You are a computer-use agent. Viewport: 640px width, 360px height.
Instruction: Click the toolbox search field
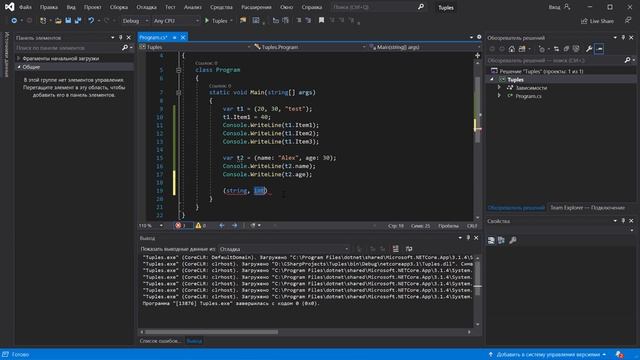point(68,48)
